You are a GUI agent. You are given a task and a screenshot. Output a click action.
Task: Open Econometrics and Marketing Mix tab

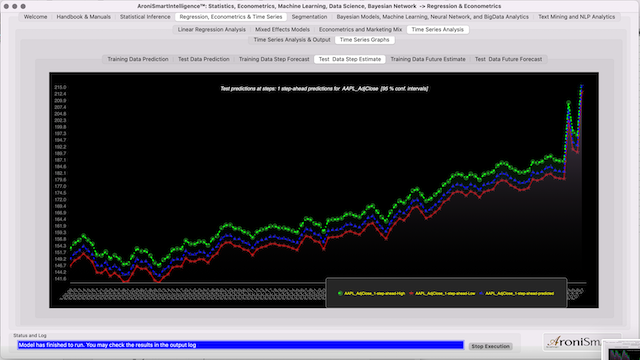360,29
